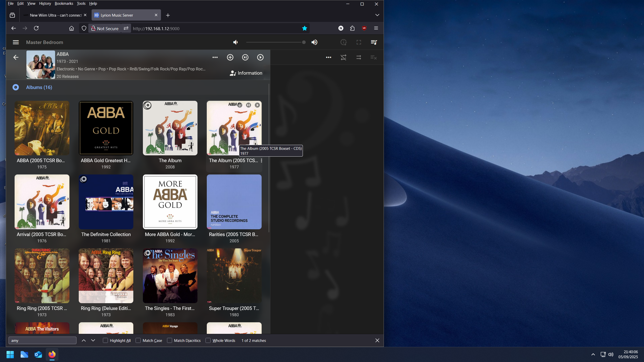
Task: Open Firefox application menu
Action: click(376, 28)
